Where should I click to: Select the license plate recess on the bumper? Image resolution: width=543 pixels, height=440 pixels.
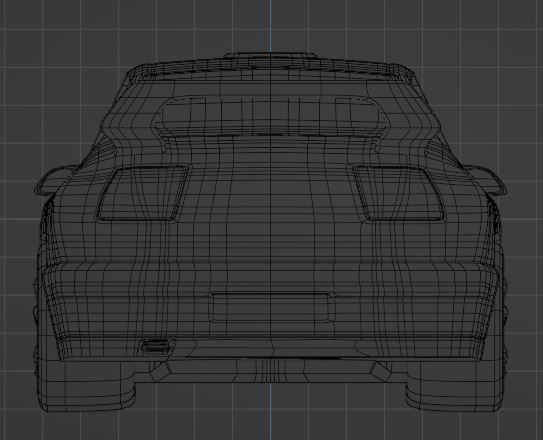click(x=271, y=307)
